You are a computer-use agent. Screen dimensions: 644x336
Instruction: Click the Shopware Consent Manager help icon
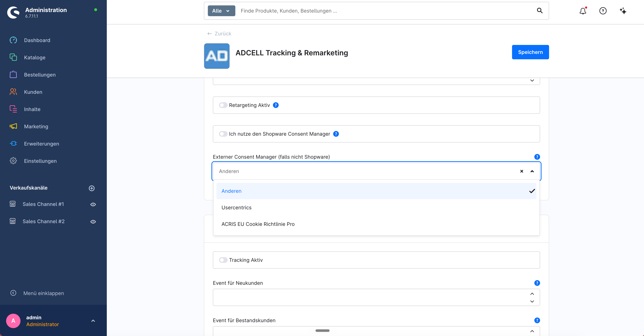click(x=336, y=134)
